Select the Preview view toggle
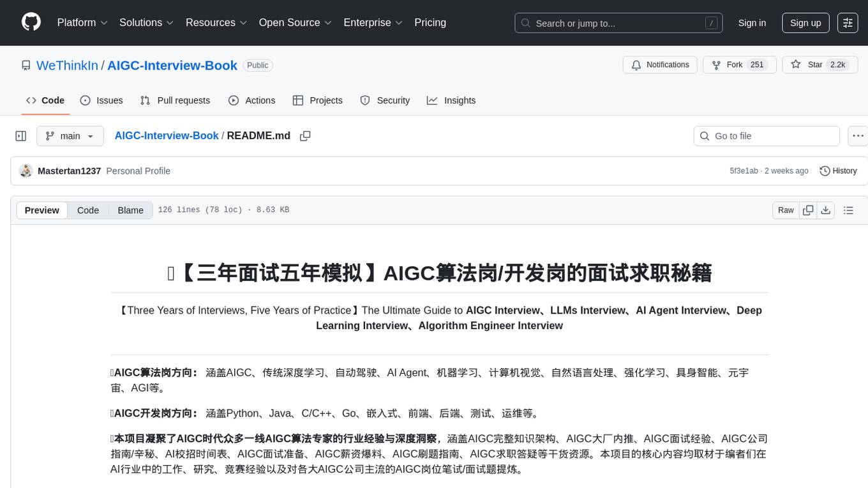 pyautogui.click(x=42, y=210)
